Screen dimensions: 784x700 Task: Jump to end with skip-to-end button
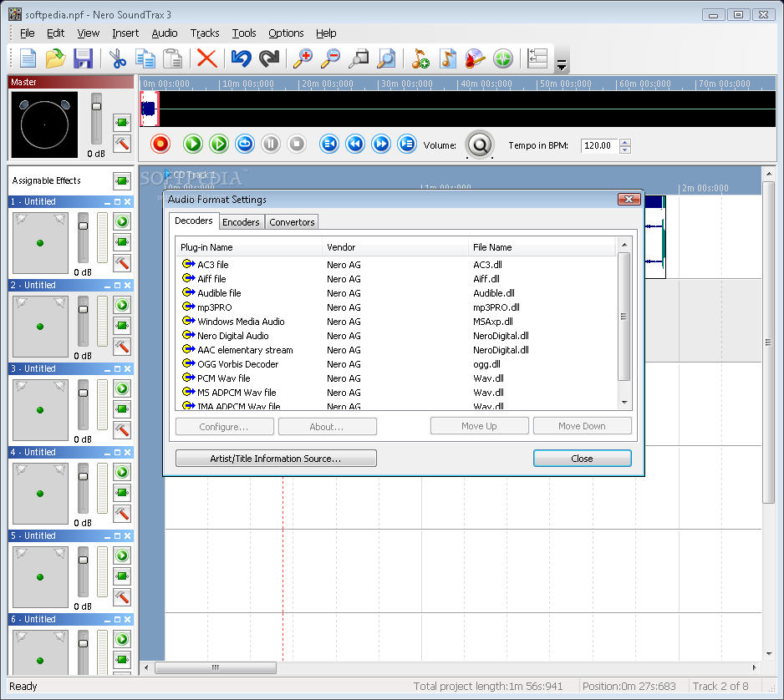tap(407, 144)
